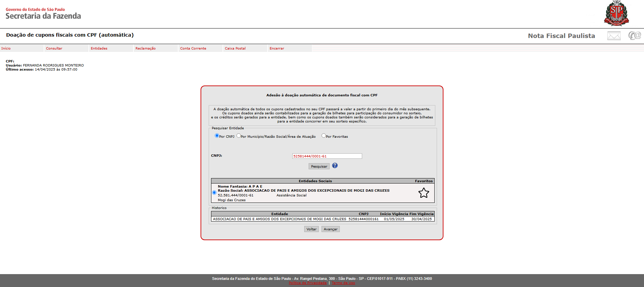Select the APAE entity radio button
644x287 pixels.
214,193
